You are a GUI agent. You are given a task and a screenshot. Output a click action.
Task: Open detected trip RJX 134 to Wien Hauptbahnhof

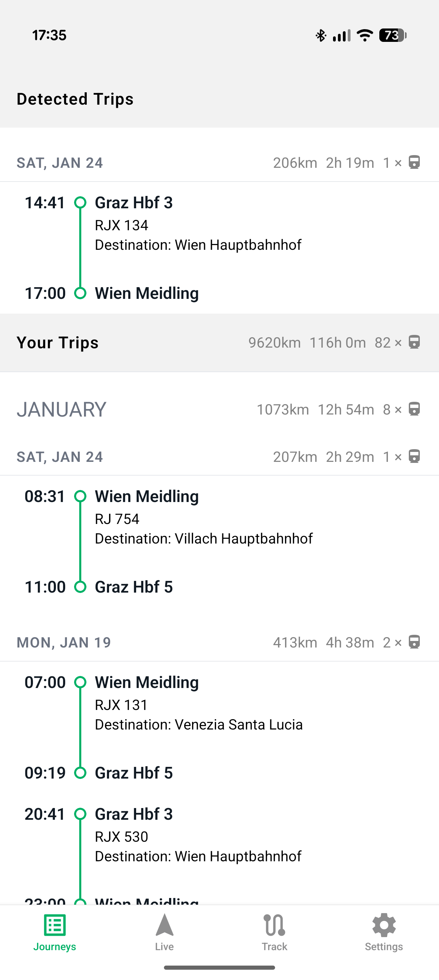point(198,235)
